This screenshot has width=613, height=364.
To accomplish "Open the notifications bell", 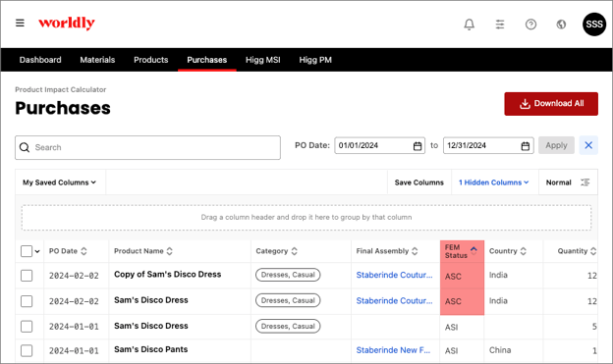I will pyautogui.click(x=470, y=25).
